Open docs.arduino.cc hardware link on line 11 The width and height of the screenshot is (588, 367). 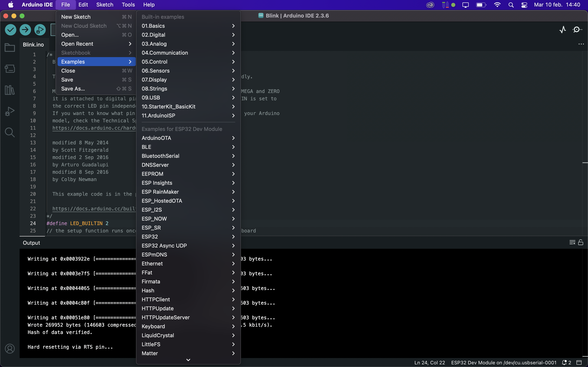tap(94, 128)
